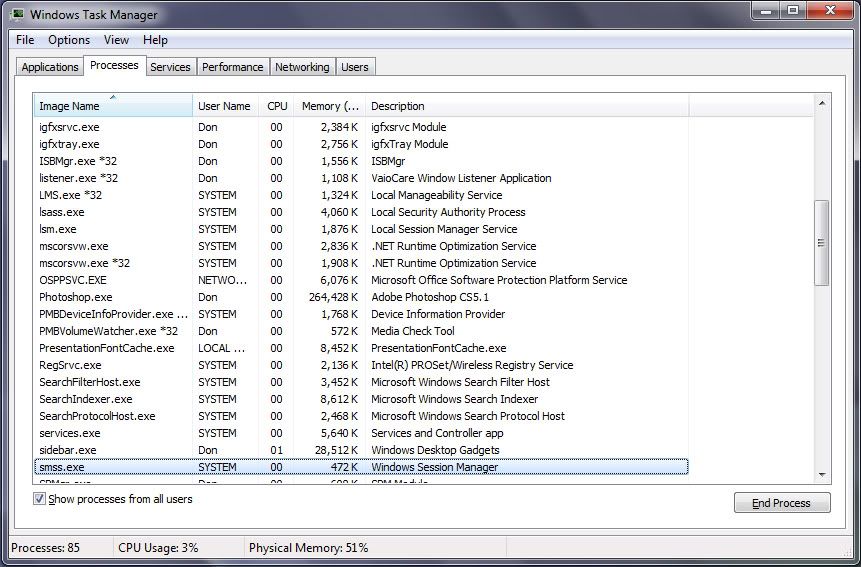Viewport: 861px width, 567px height.
Task: Select listener.exe *32 process
Action: 361,178
